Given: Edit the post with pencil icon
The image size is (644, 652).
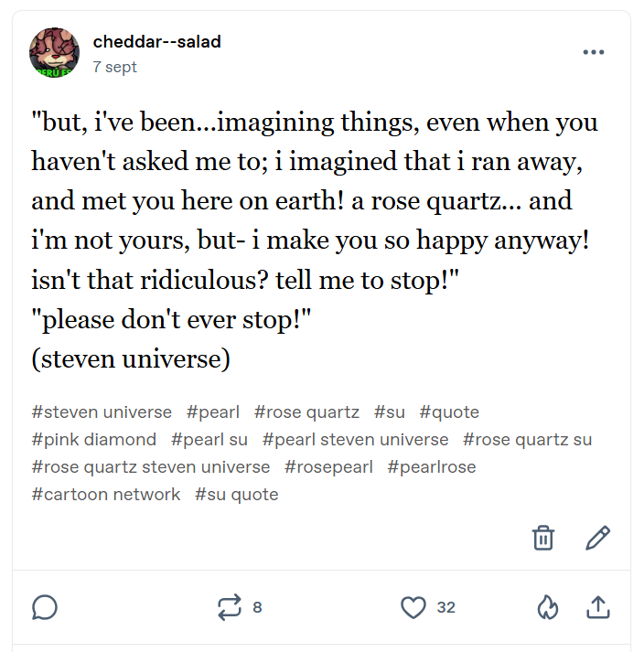Looking at the screenshot, I should pos(597,538).
